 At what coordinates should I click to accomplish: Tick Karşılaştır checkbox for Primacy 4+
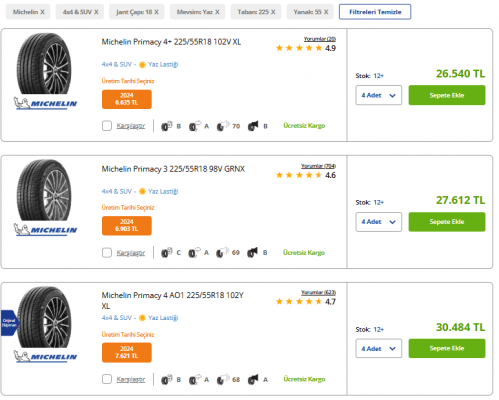107,126
